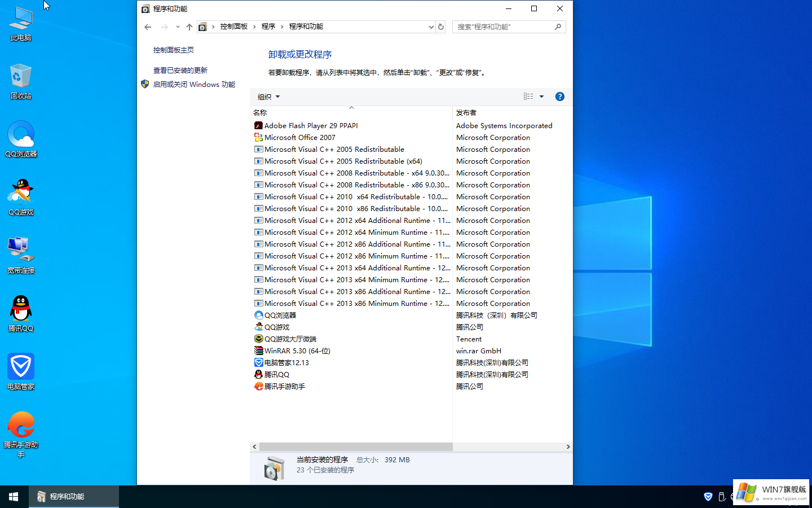Select Microsoft Visual C++ 2005 Redistributable (x64)
The height and width of the screenshot is (508, 812).
coord(343,161)
